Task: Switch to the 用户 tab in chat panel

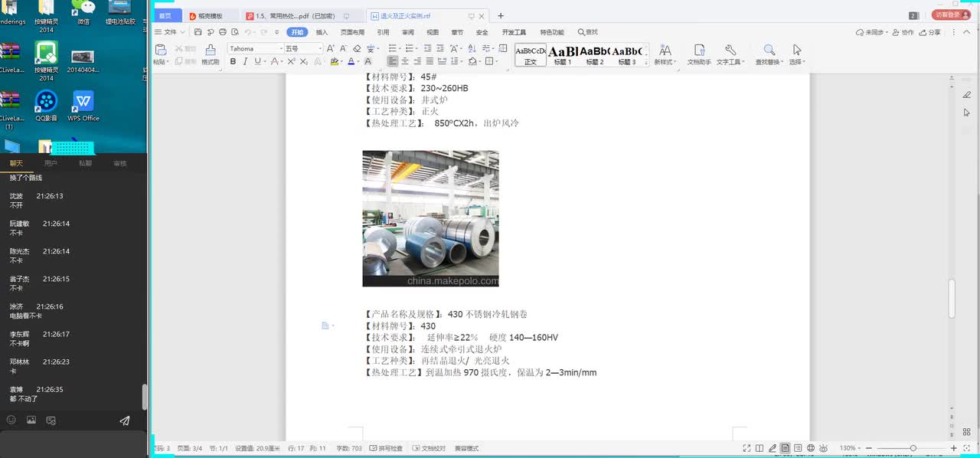Action: click(51, 163)
